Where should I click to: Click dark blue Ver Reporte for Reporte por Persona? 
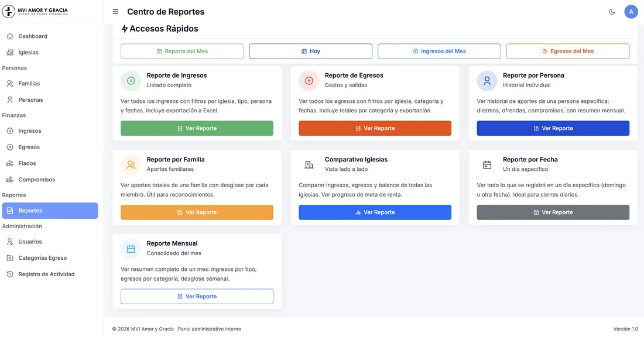(x=553, y=128)
